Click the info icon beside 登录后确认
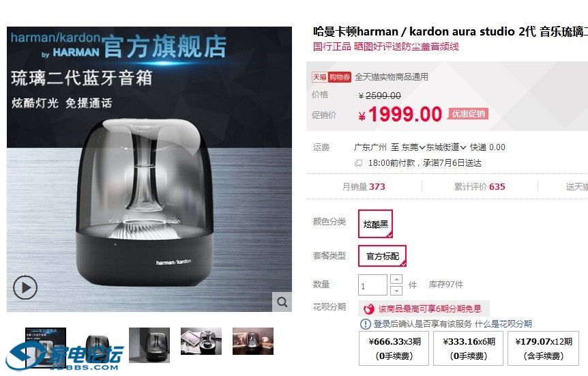This screenshot has height=376, width=588. 365,324
